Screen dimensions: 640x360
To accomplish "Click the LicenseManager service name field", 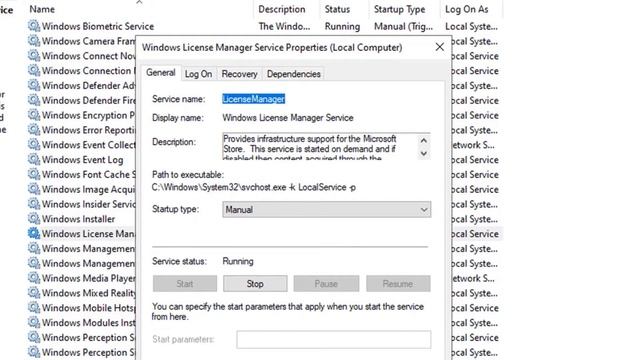I will click(x=253, y=99).
